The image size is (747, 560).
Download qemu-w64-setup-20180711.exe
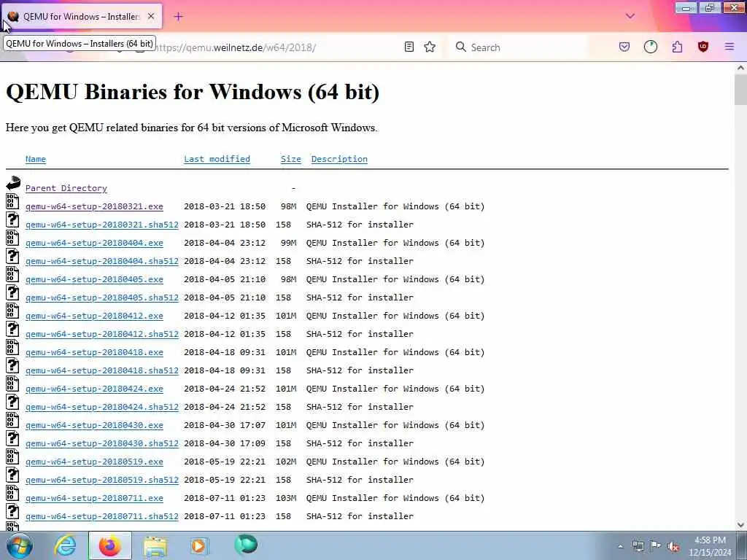pos(94,498)
